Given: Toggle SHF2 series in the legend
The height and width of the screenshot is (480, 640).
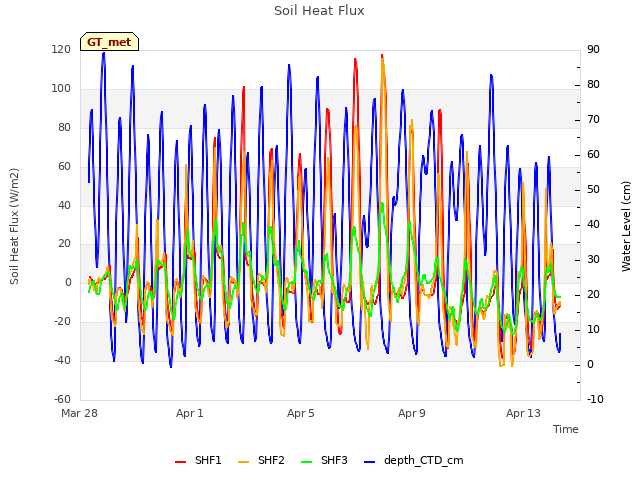Looking at the screenshot, I should 261,460.
